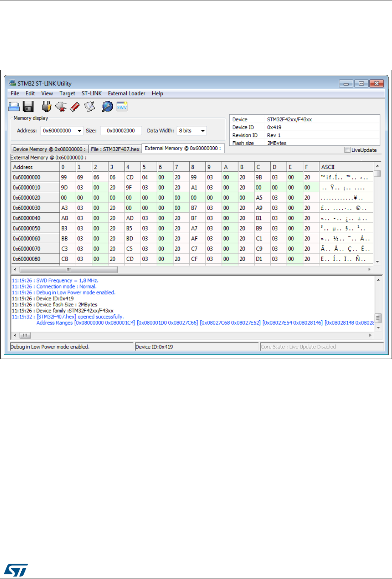Click cell CD in row 0x60000000
The image size is (392, 579).
132,177
